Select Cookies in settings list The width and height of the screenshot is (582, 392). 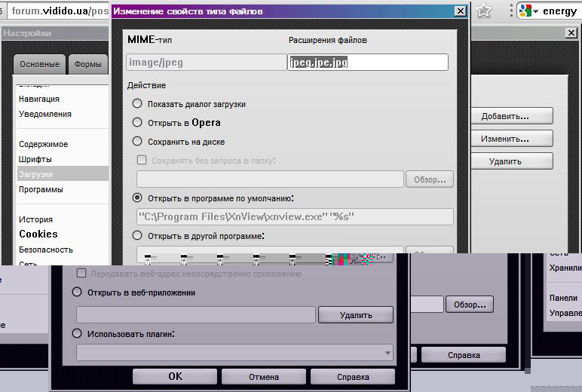pyautogui.click(x=38, y=234)
